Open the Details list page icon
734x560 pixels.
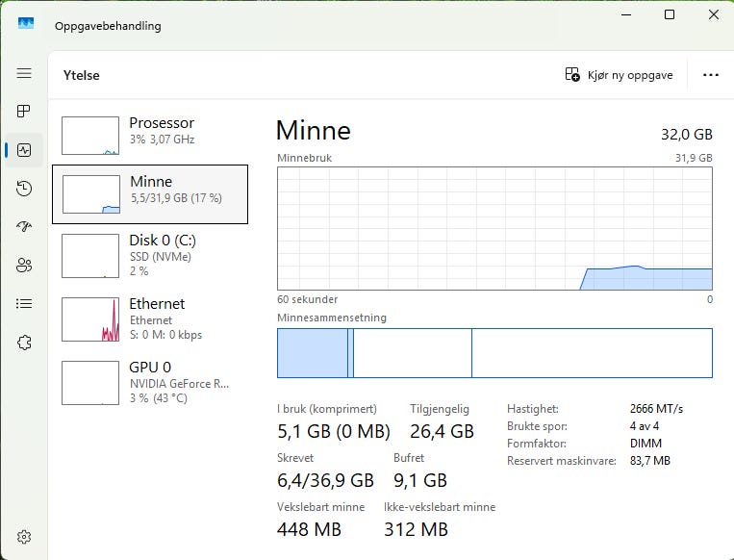pyautogui.click(x=24, y=303)
